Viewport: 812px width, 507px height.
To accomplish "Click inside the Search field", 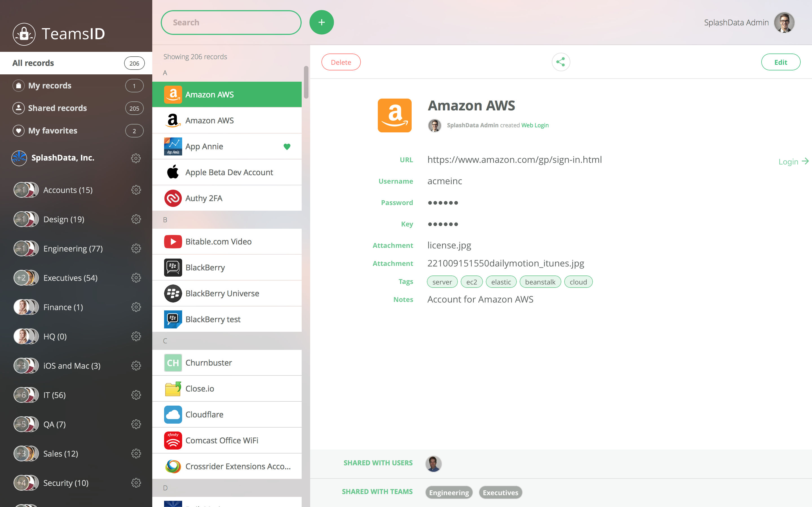I will point(231,22).
